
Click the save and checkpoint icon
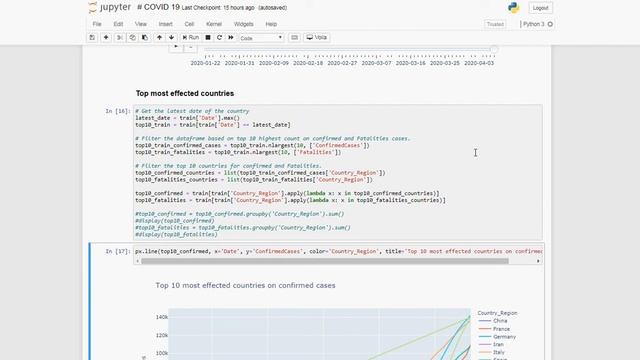click(92, 38)
